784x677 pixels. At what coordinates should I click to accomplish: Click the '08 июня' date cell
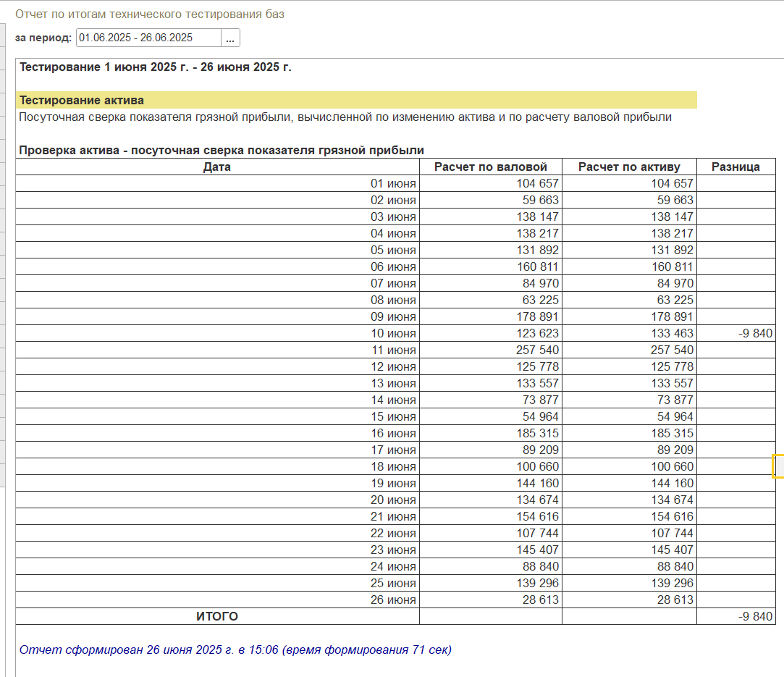(217, 300)
